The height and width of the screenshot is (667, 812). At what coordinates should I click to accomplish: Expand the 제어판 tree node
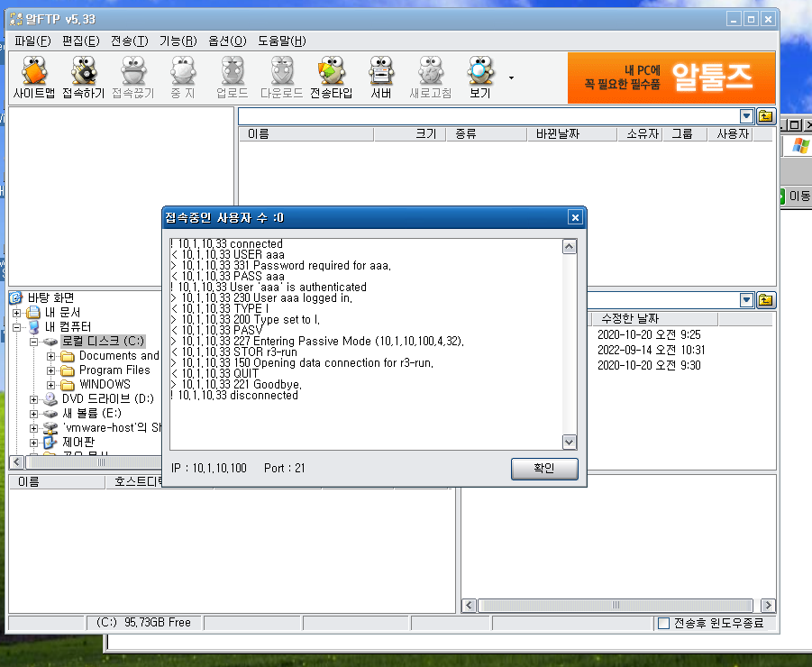(33, 443)
